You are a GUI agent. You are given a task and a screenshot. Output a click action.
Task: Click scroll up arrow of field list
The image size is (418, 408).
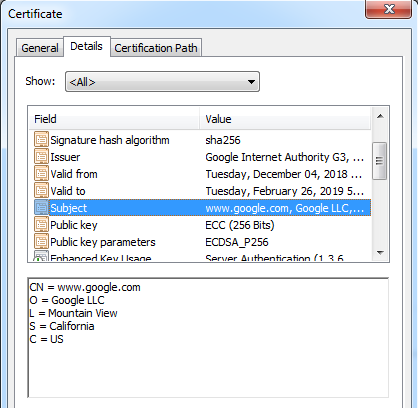380,116
